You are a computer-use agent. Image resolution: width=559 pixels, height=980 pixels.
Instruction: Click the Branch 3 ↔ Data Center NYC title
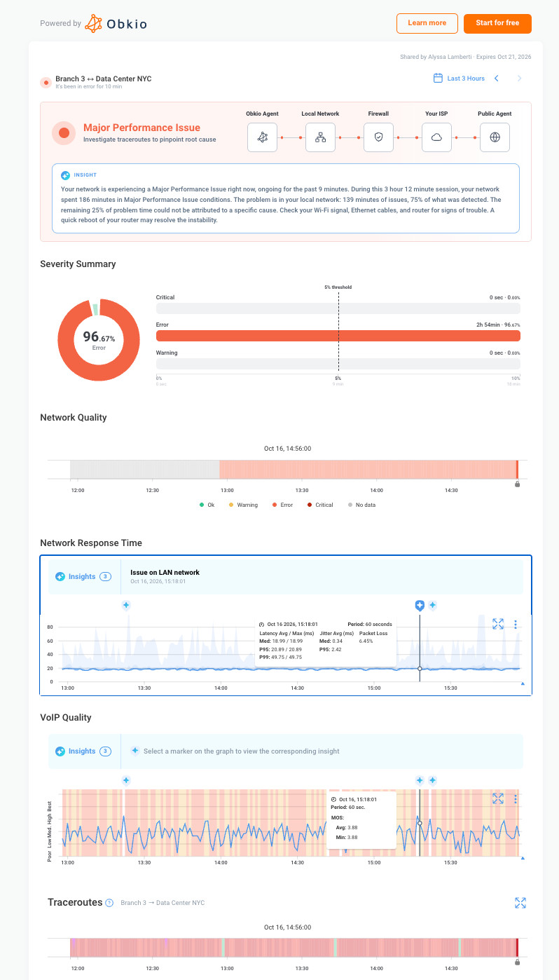pyautogui.click(x=104, y=79)
